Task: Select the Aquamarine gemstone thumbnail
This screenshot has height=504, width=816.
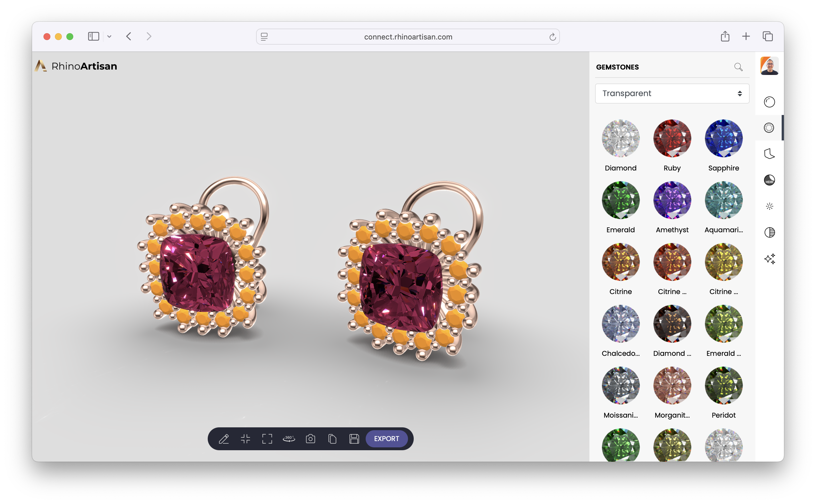Action: tap(723, 200)
